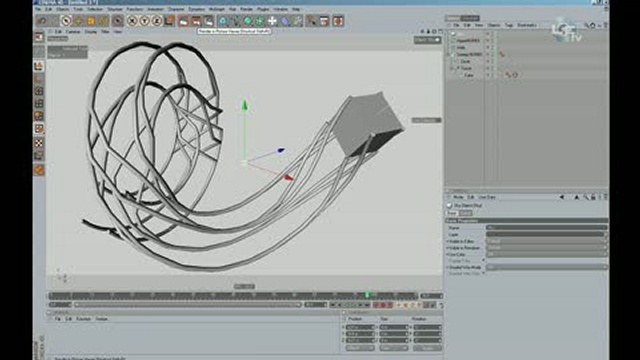Select the Scale tool

pyautogui.click(x=91, y=21)
